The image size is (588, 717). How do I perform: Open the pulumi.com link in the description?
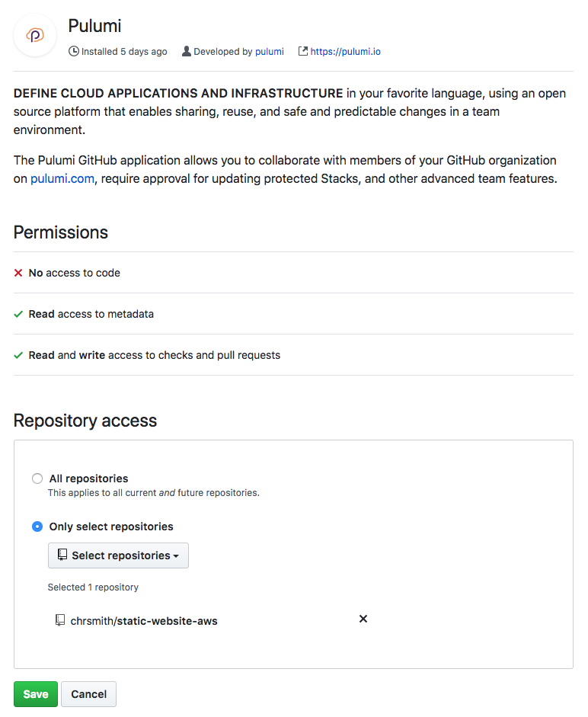pyautogui.click(x=62, y=178)
